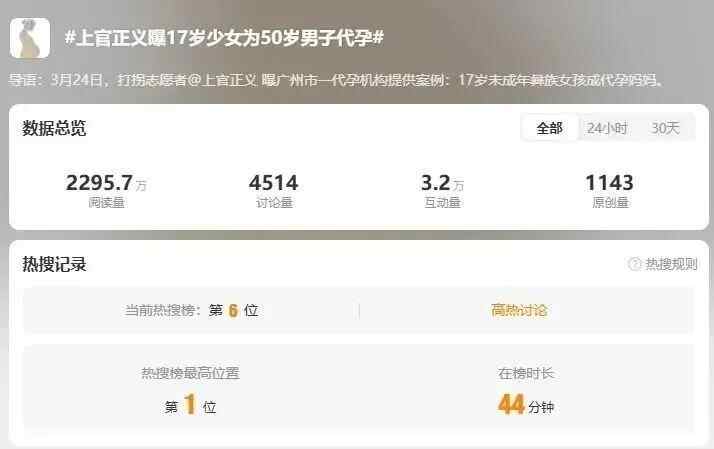Click the 热搜记录 section heading
This screenshot has height=449, width=714.
click(54, 264)
